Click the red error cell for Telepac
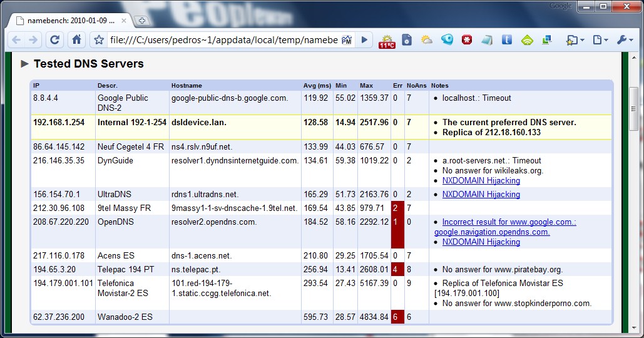Screen dimensions: 644x338 397,269
